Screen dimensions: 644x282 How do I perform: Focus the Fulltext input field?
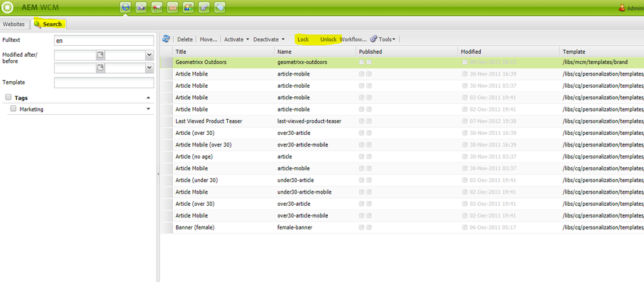(x=104, y=40)
